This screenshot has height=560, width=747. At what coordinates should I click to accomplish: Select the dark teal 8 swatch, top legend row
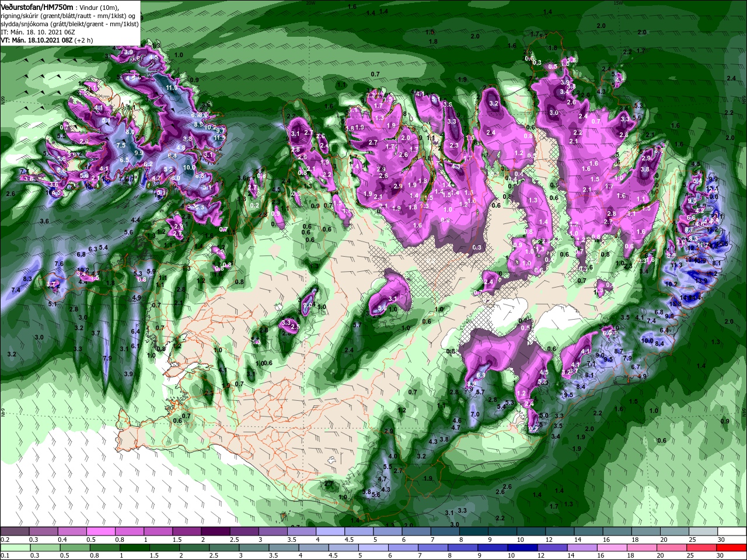[x=474, y=531]
